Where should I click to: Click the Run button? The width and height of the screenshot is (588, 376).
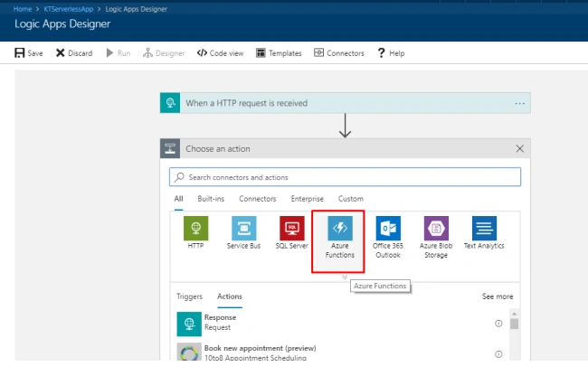(x=119, y=53)
